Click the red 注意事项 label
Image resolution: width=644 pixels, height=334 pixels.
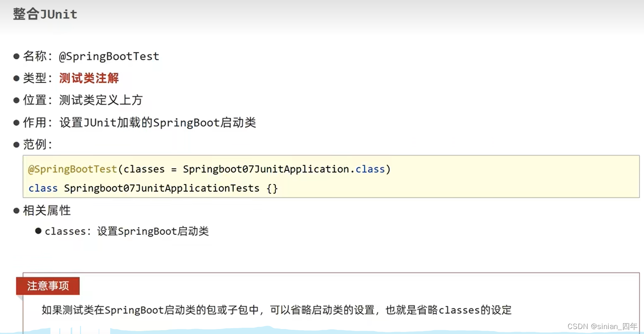48,286
